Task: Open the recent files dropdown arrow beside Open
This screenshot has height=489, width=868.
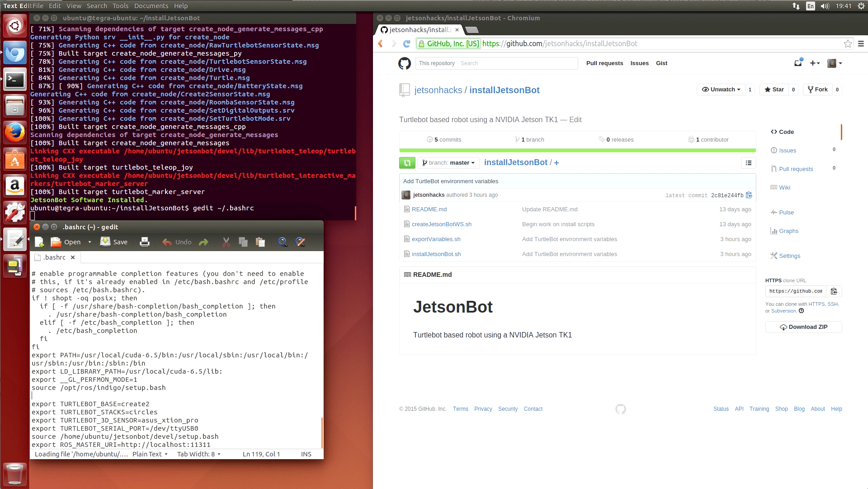Action: 90,242
